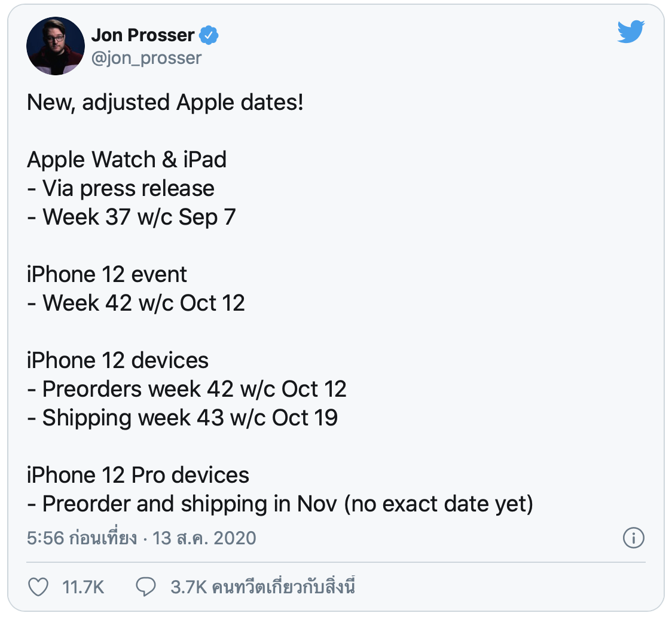Click the reply speech bubble icon

click(x=146, y=587)
